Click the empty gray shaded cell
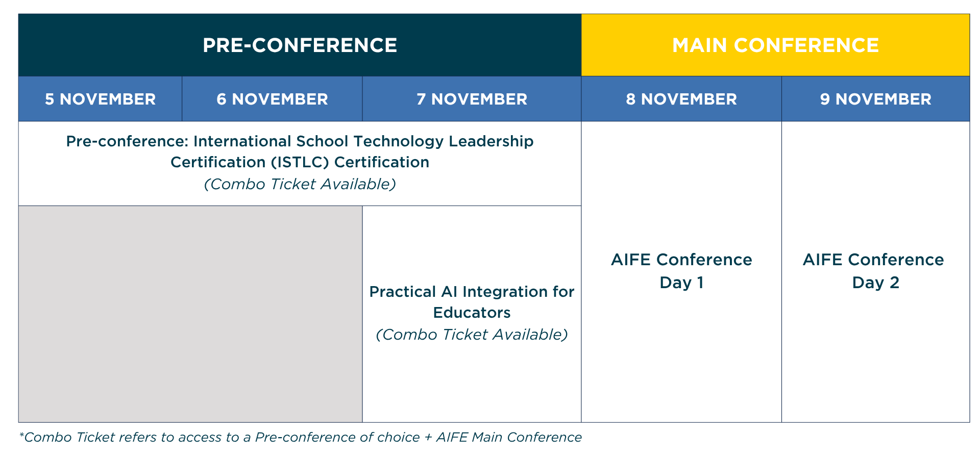980x459 pixels. pos(190,314)
